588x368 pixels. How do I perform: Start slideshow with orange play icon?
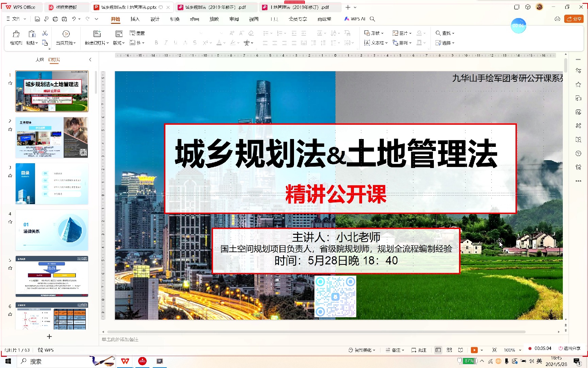[x=474, y=350]
